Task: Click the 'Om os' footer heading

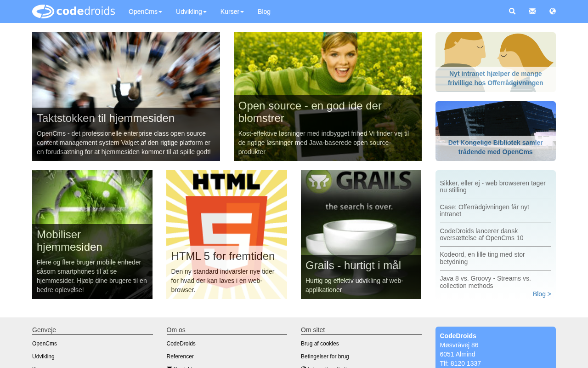Action: 176,330
